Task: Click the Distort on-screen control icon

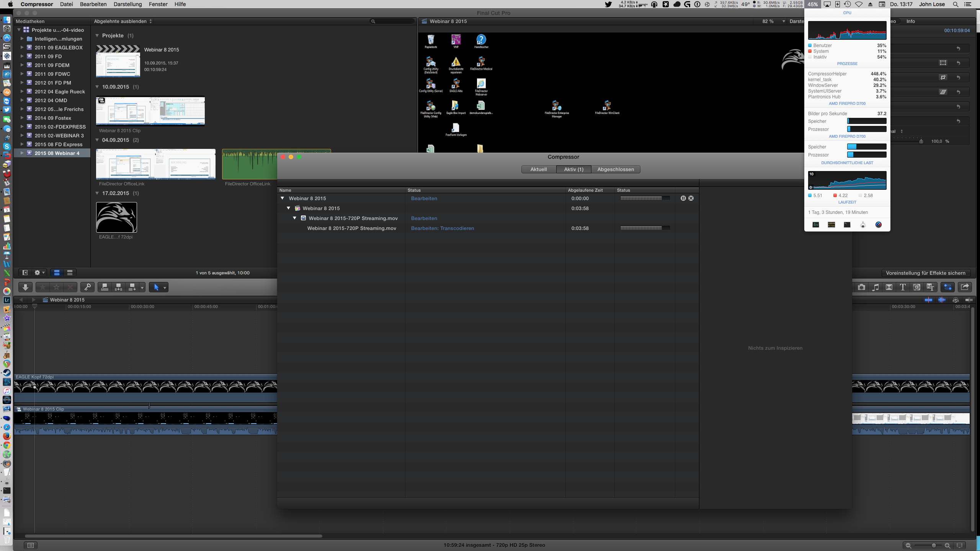Action: tap(943, 92)
